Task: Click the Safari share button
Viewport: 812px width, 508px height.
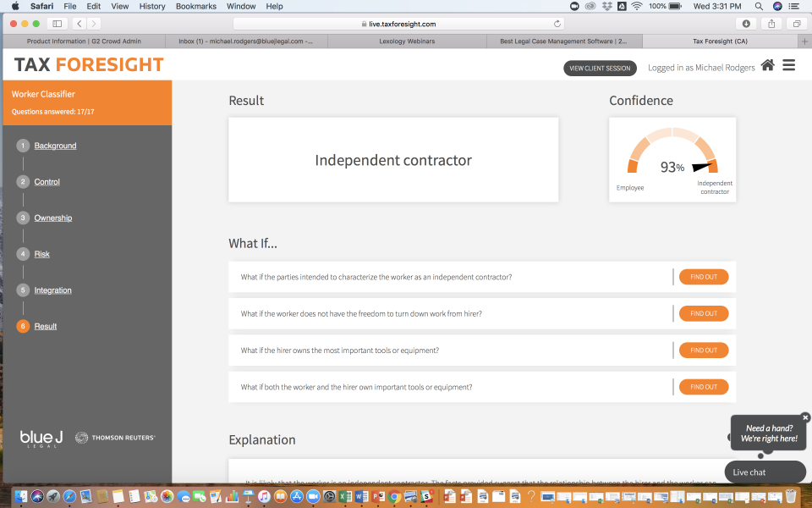Action: point(771,24)
